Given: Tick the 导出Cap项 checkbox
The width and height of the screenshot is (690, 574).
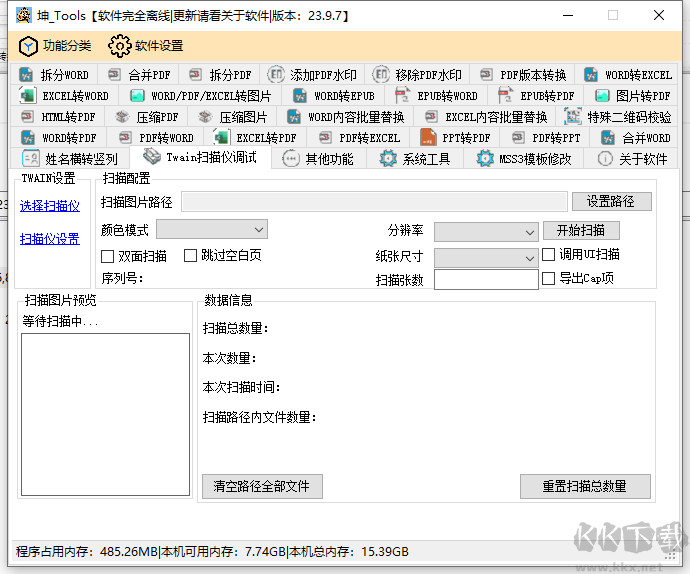Looking at the screenshot, I should pos(548,279).
